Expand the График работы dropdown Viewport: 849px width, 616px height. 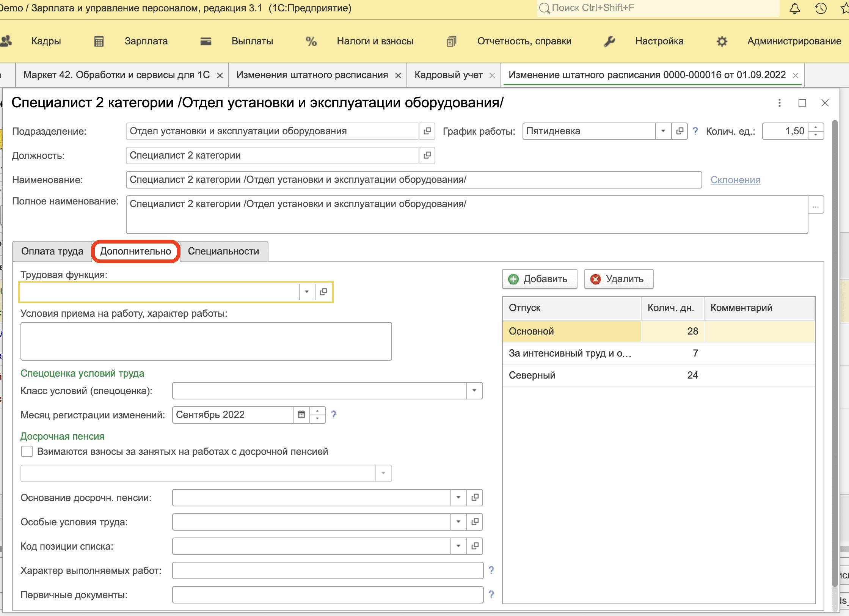pos(663,131)
